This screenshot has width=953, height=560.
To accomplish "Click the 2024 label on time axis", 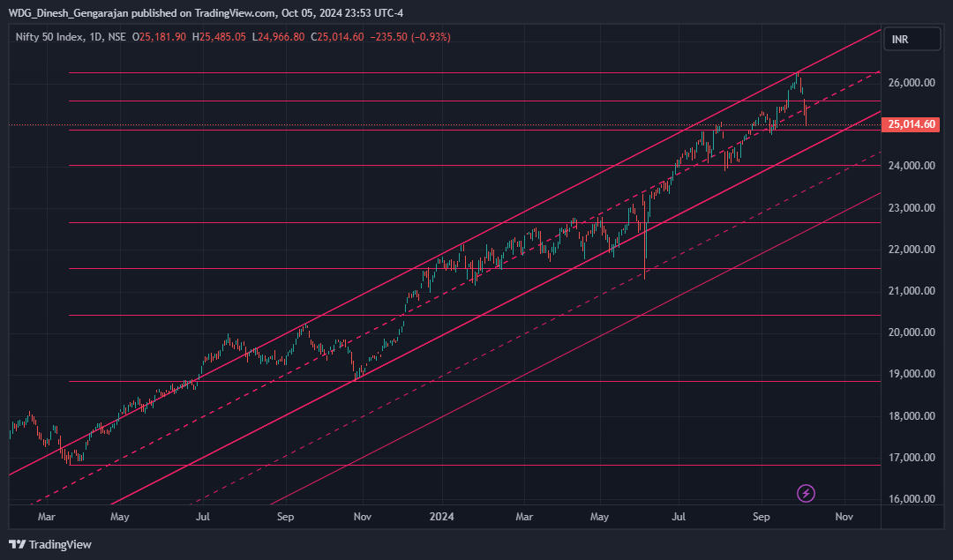I will [442, 517].
